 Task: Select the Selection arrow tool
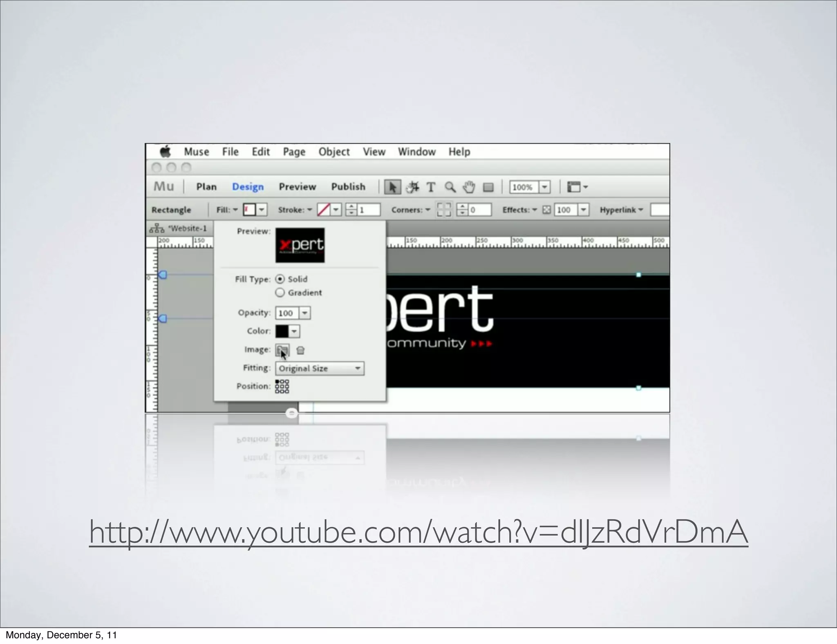pos(393,187)
